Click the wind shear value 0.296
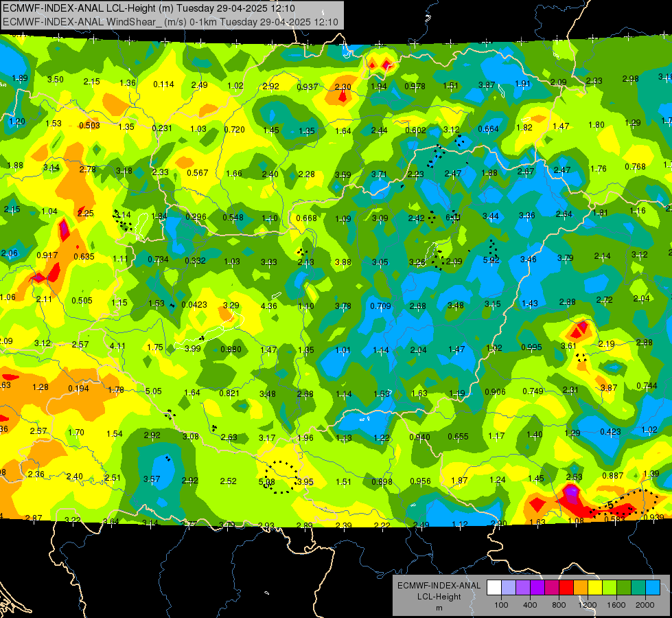672x618 pixels. point(196,216)
